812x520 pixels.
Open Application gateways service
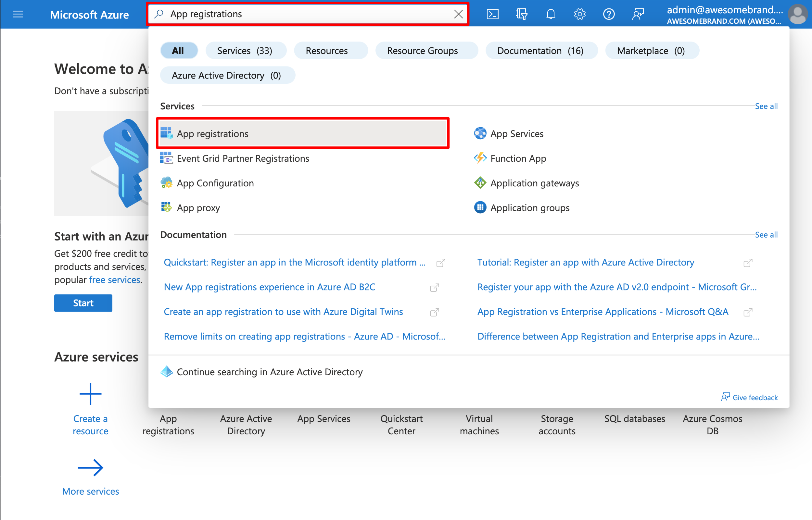pos(534,183)
